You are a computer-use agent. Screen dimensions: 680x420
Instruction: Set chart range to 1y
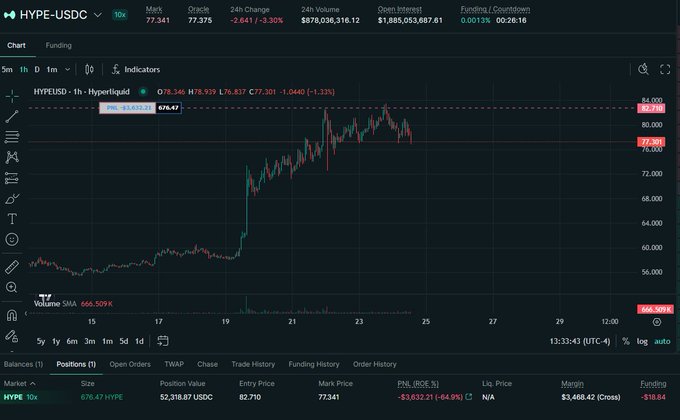[56, 341]
